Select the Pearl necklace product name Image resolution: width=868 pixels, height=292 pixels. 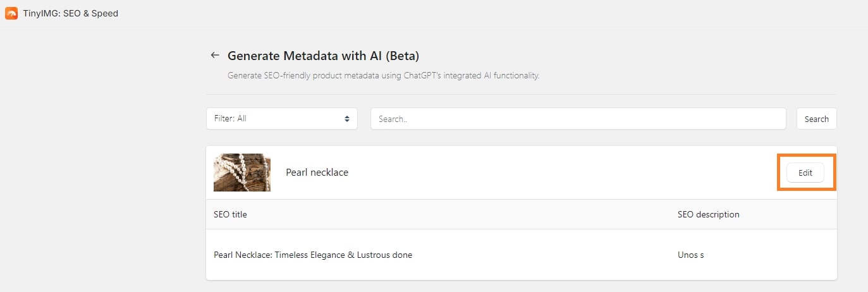click(x=317, y=173)
